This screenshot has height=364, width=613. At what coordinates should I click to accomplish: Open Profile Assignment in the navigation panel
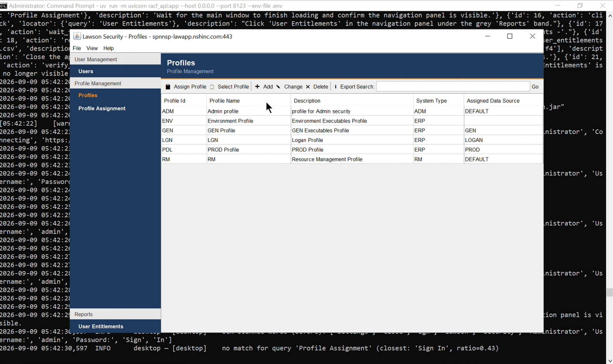point(102,109)
